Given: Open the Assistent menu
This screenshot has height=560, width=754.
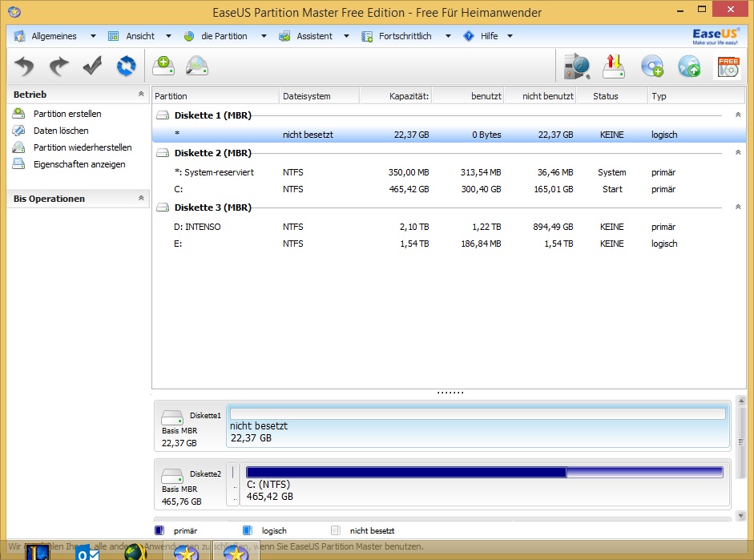Looking at the screenshot, I should [314, 36].
